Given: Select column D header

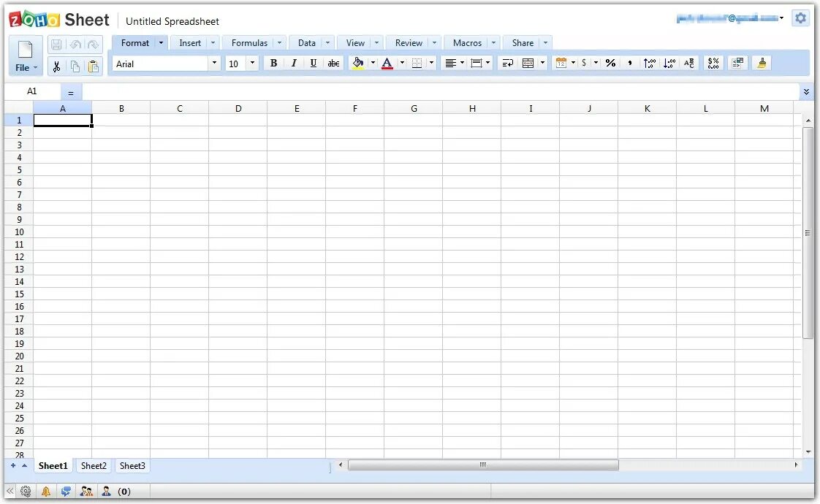Looking at the screenshot, I should click(238, 108).
